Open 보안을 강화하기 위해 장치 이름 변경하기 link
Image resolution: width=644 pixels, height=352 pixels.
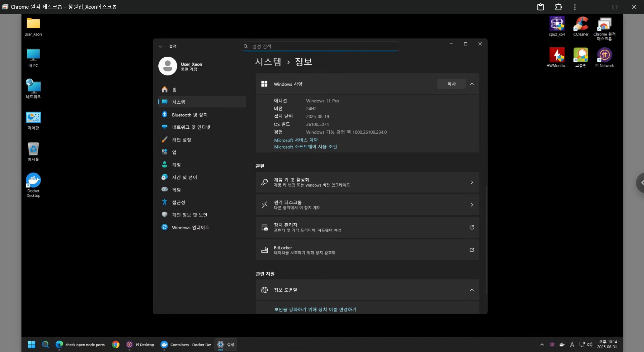coord(315,309)
